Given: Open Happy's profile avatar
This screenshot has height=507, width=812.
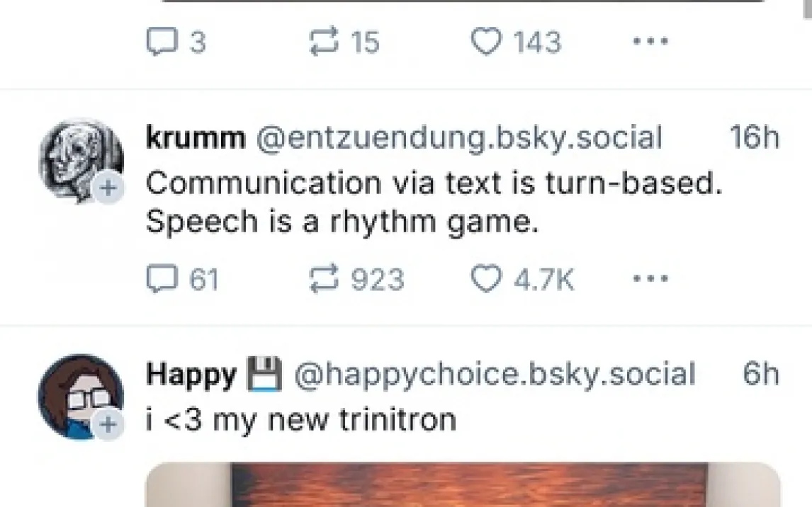Looking at the screenshot, I should pos(81,397).
